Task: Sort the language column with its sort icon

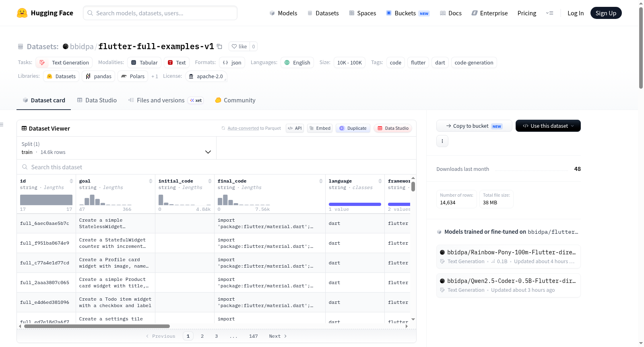Action: (380, 181)
